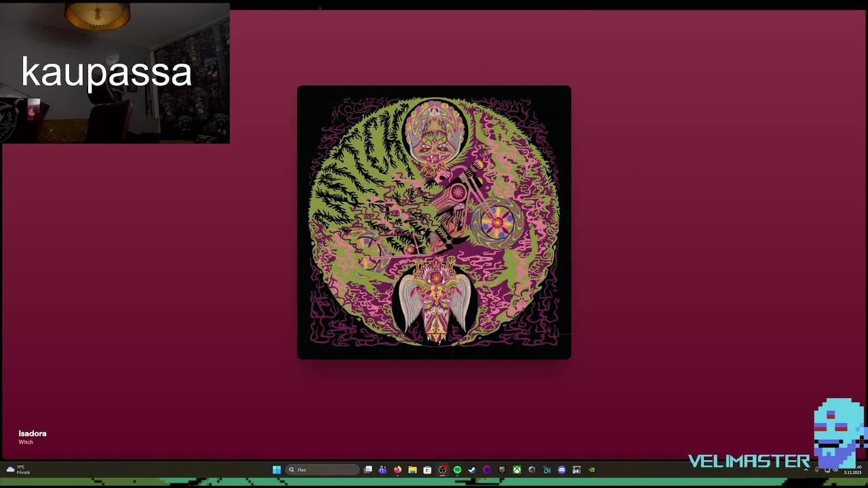Click the taskbar search box labeled Hae

pyautogui.click(x=322, y=470)
